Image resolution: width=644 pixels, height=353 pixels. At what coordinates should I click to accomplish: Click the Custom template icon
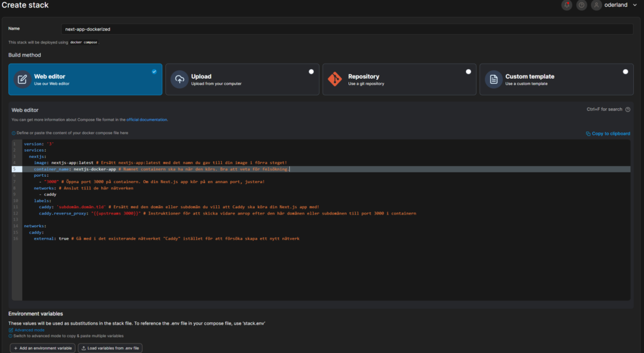[x=494, y=79]
